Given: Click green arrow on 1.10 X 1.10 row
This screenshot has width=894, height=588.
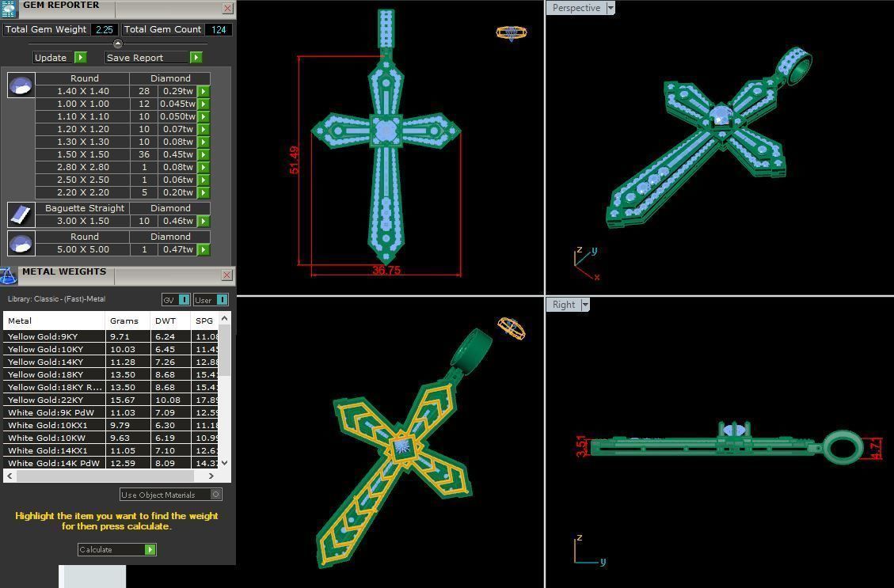Looking at the screenshot, I should 204,116.
